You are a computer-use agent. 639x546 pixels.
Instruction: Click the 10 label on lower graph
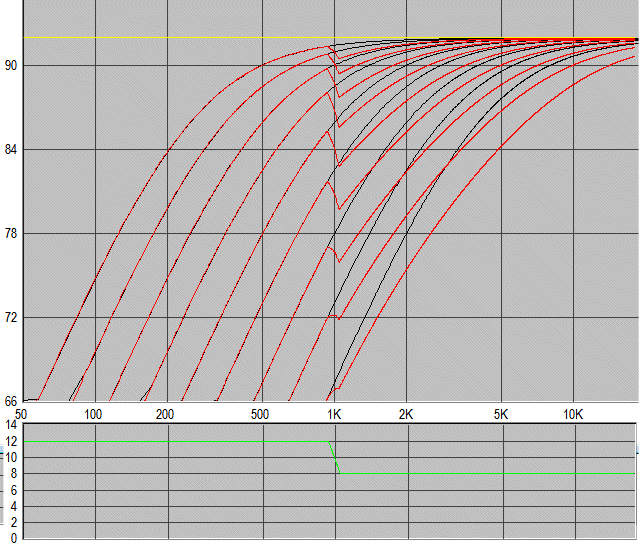pos(11,458)
